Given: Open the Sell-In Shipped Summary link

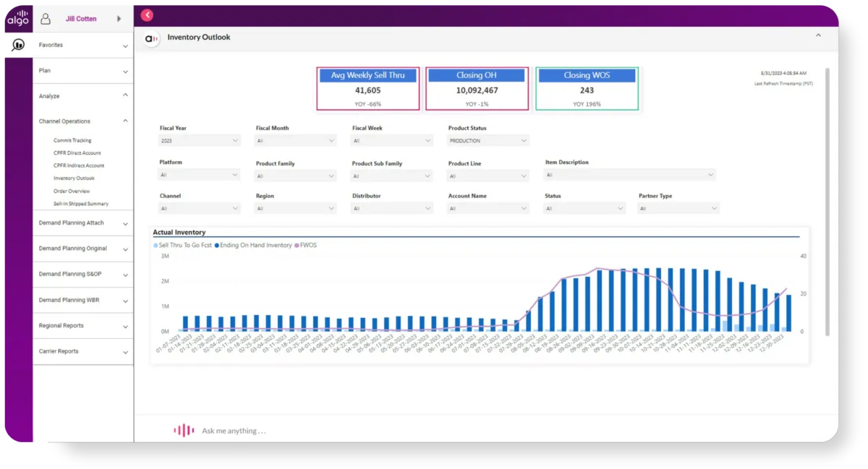Looking at the screenshot, I should (81, 204).
